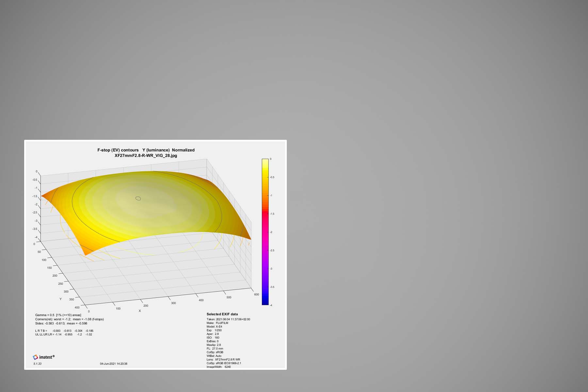Click the "Selected EXIF data" heading

pyautogui.click(x=222, y=314)
